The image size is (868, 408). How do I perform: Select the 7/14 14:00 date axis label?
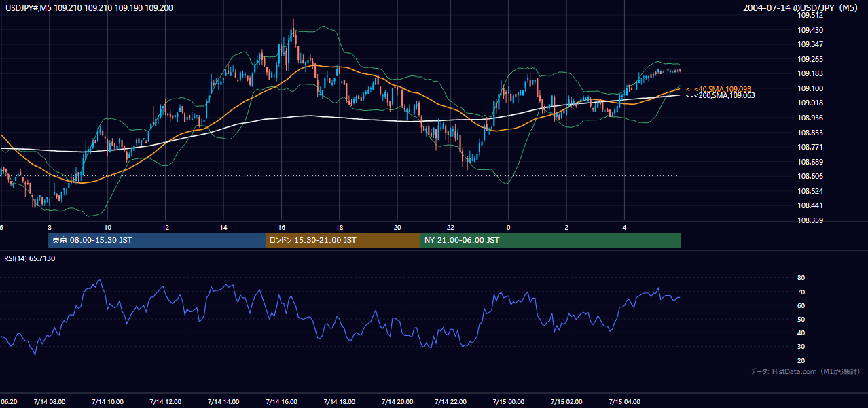[x=223, y=402]
